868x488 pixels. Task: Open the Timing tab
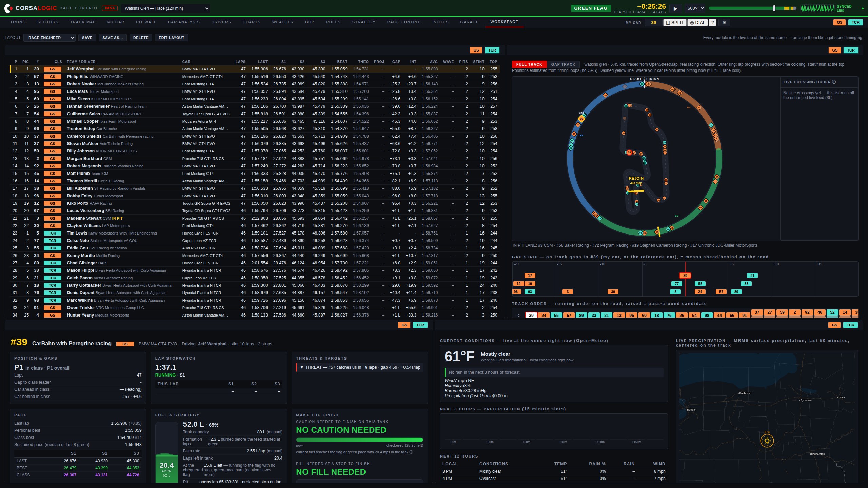18,22
